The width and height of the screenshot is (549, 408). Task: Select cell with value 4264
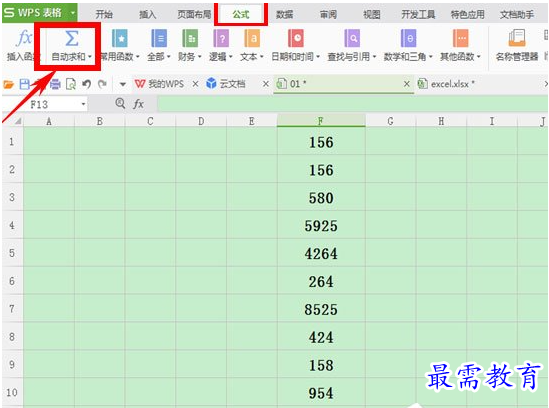tap(321, 253)
